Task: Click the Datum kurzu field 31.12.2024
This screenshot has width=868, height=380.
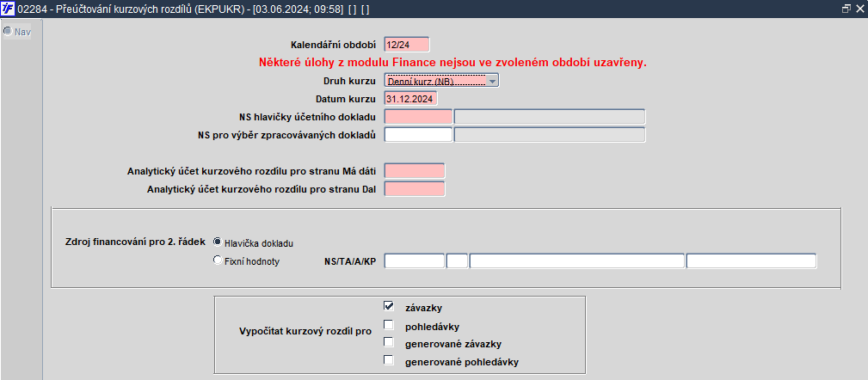Action: (410, 99)
